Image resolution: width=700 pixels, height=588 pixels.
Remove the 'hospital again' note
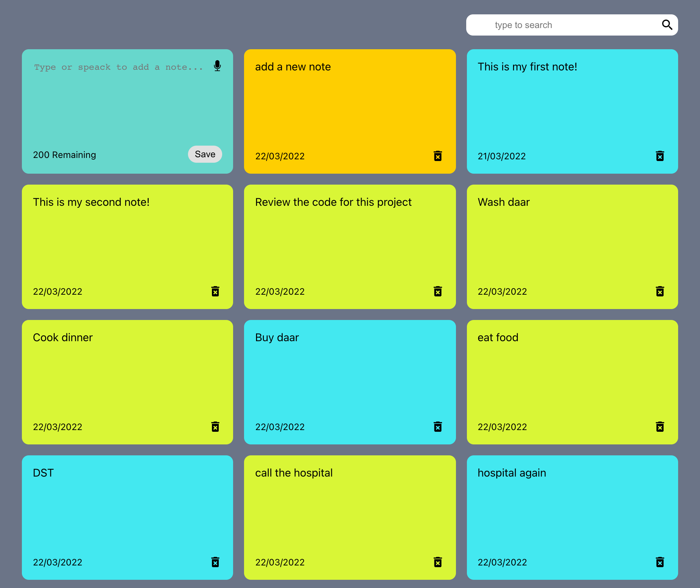coord(660,562)
